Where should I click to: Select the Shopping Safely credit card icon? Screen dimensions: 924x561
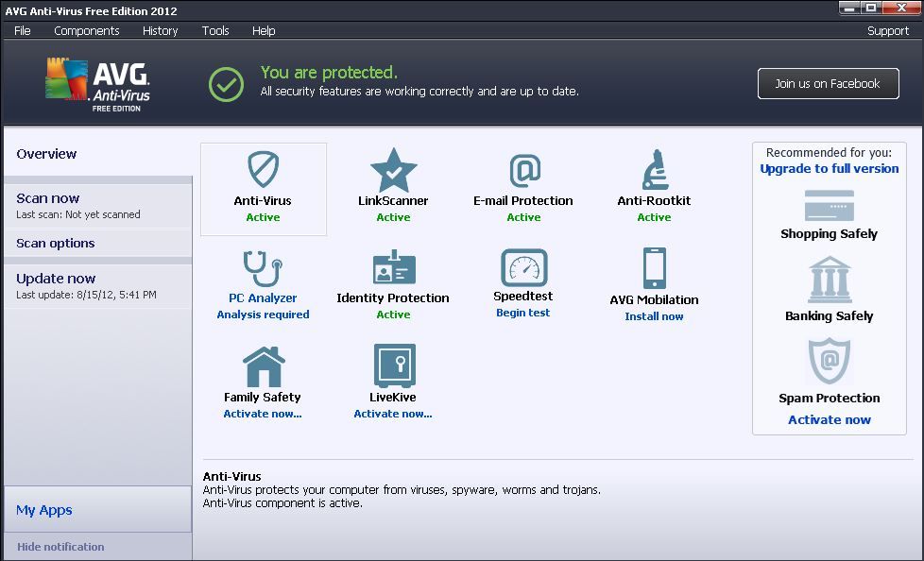tap(830, 206)
